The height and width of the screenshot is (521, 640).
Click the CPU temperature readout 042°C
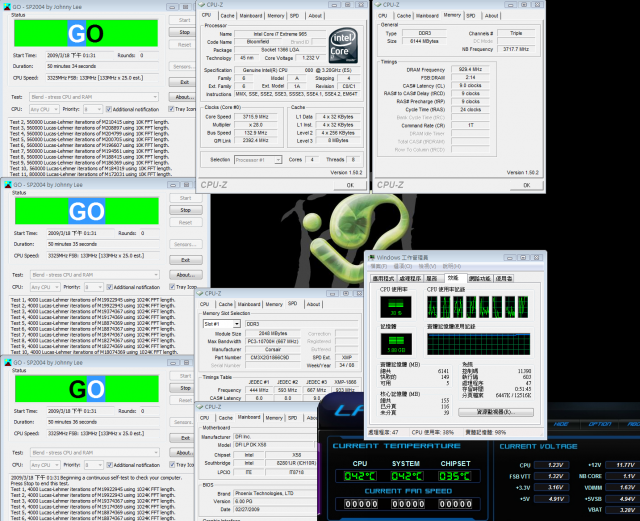(x=360, y=476)
